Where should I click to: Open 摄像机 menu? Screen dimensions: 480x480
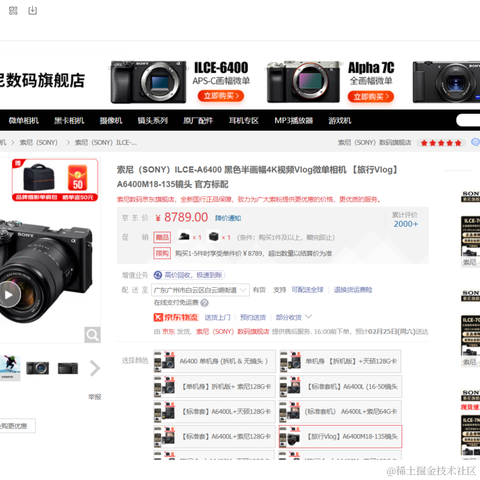(111, 121)
